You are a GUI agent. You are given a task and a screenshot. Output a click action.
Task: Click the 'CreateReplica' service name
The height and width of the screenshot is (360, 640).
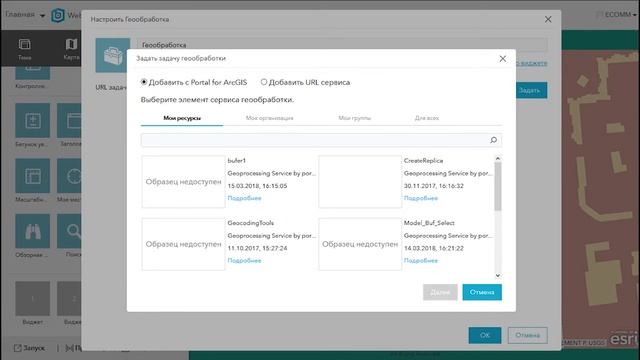pyautogui.click(x=423, y=160)
